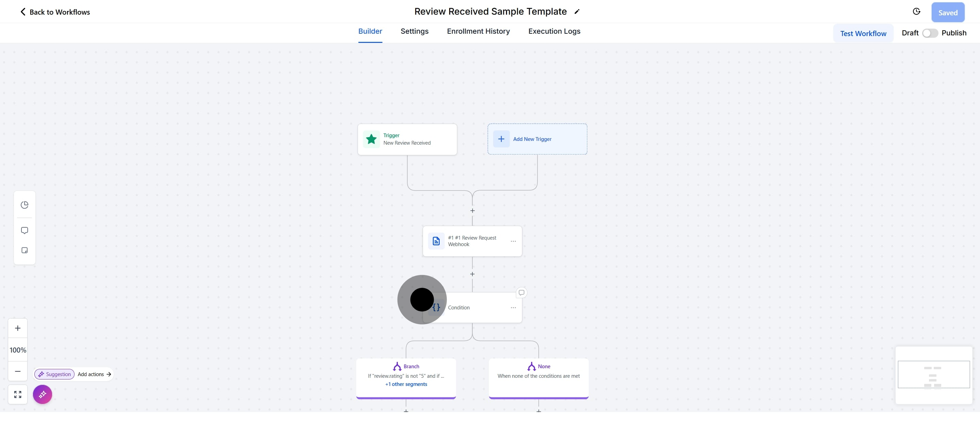The height and width of the screenshot is (422, 980).
Task: Zoom in with the plus button
Action: (17, 328)
